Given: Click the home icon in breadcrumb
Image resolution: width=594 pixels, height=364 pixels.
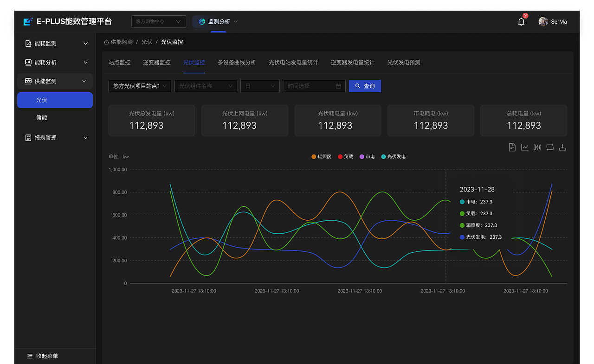Looking at the screenshot, I should coord(106,42).
